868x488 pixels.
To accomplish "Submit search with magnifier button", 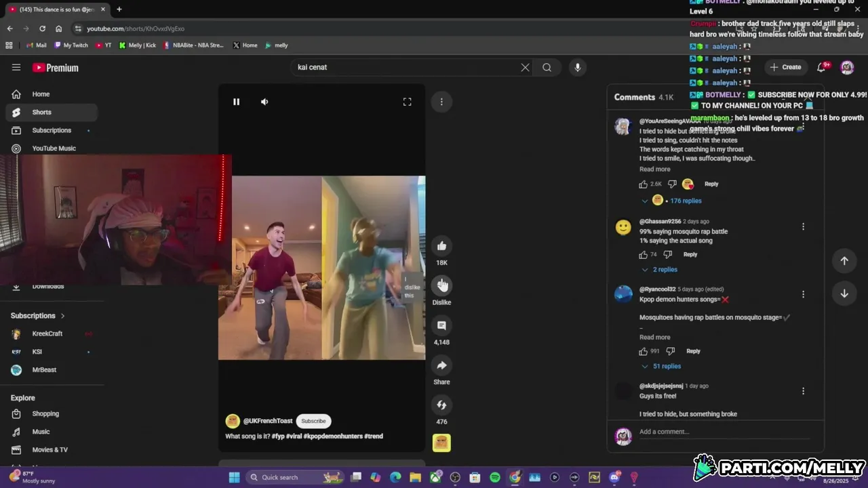I will [x=547, y=67].
